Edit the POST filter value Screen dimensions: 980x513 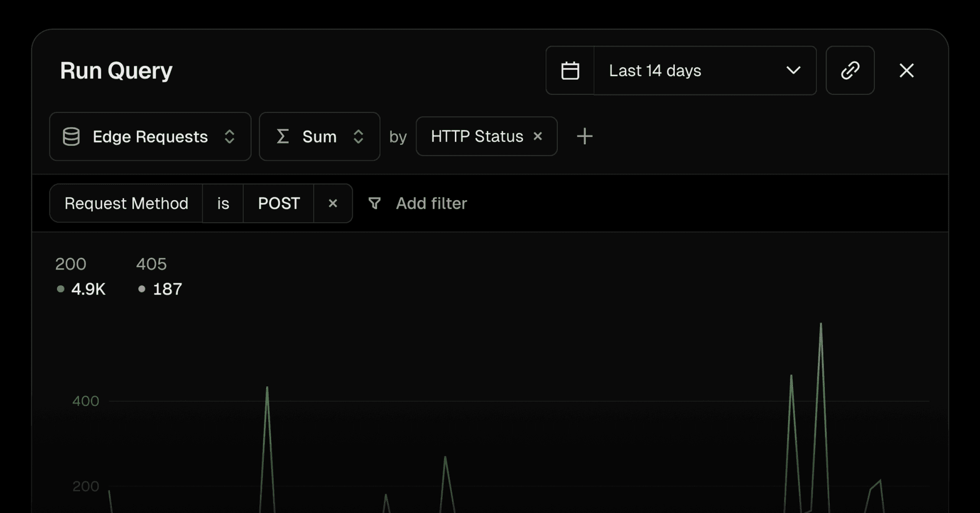(279, 203)
